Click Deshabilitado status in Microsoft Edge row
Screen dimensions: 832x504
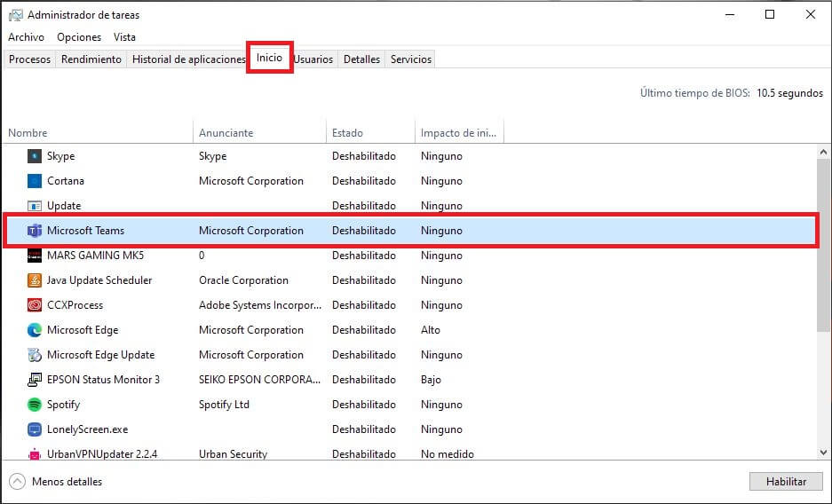click(x=364, y=330)
